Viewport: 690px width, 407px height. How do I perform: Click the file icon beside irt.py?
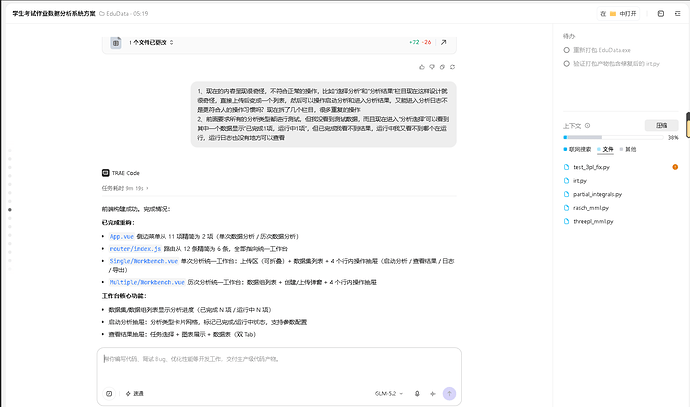tap(566, 180)
